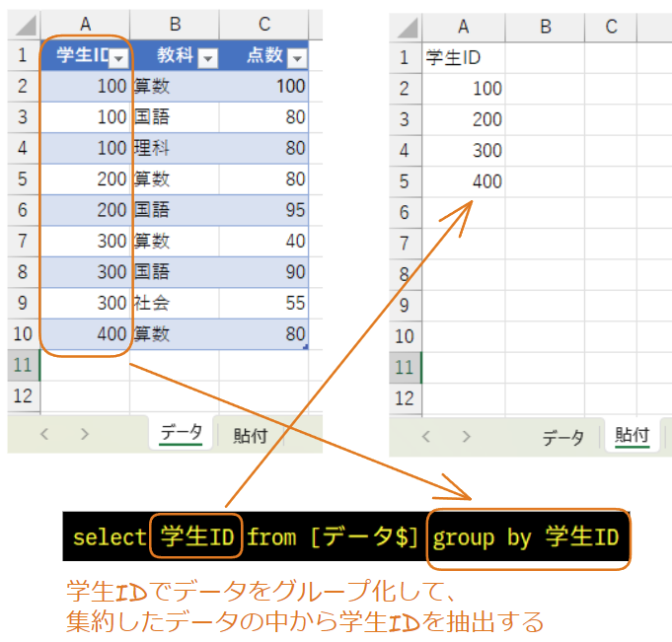Select column C header in right sheet

pos(611,28)
